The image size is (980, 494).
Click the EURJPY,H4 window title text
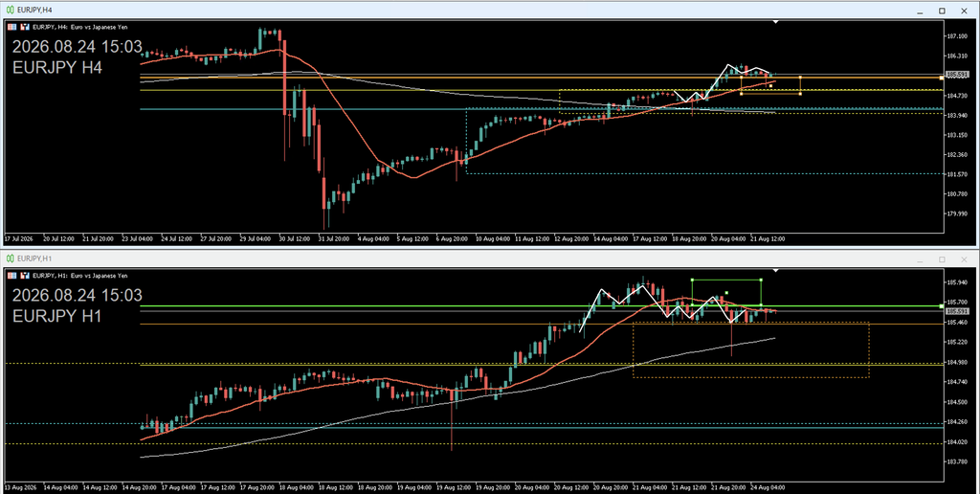[33, 11]
